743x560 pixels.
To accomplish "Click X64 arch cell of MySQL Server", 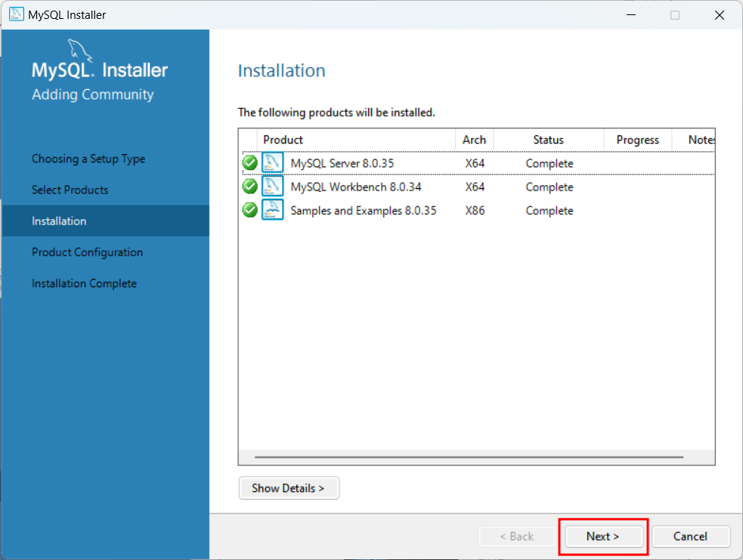I will tap(475, 163).
